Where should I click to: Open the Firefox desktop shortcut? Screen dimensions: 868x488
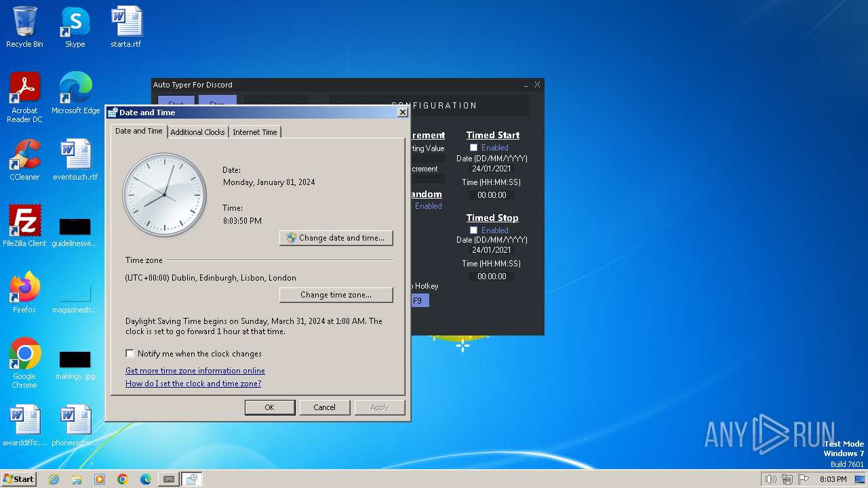[24, 293]
